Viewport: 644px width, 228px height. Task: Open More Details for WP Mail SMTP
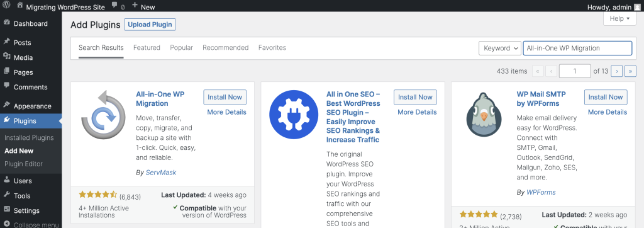click(x=608, y=112)
